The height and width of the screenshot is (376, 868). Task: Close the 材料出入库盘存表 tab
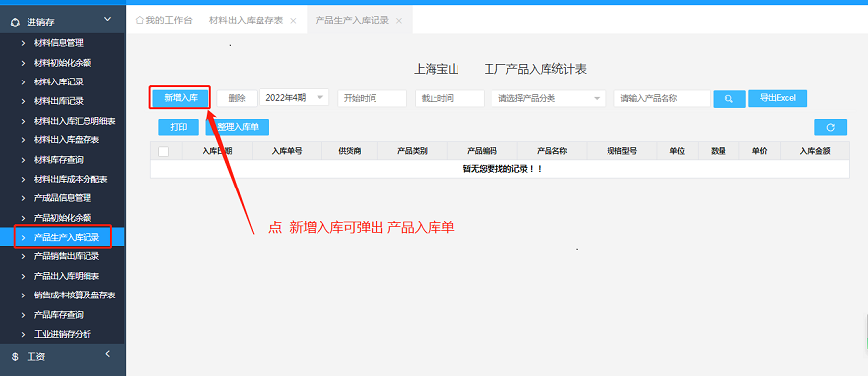pyautogui.click(x=293, y=21)
